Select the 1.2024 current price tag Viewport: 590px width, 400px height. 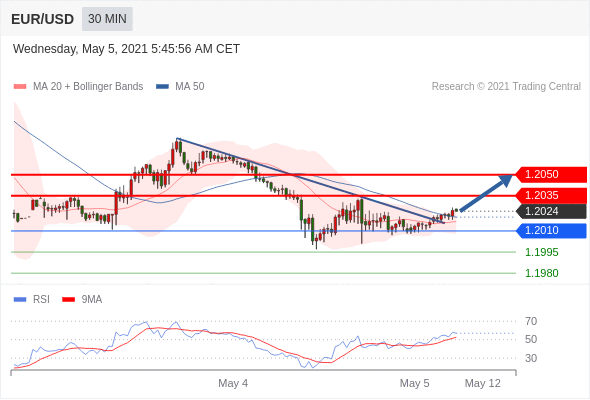[x=551, y=211]
